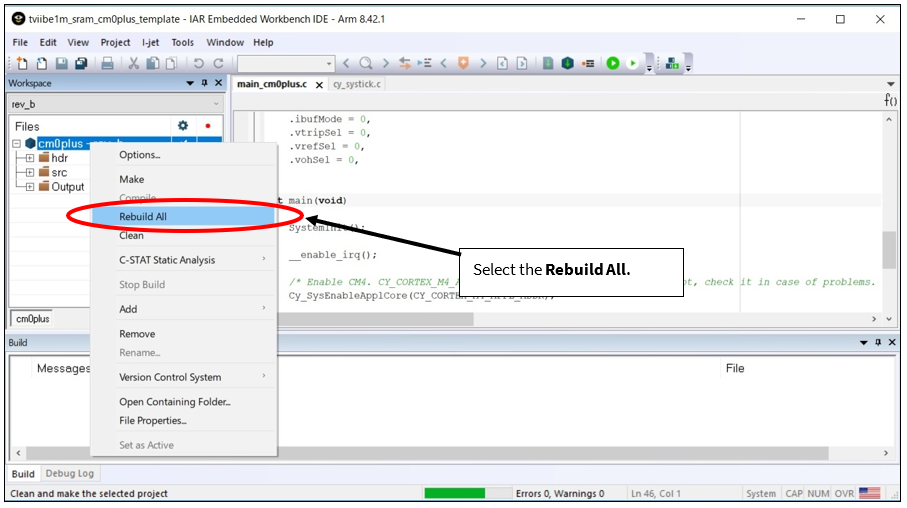Image resolution: width=907 pixels, height=508 pixels.
Task: Open the Tools menu
Action: (182, 42)
